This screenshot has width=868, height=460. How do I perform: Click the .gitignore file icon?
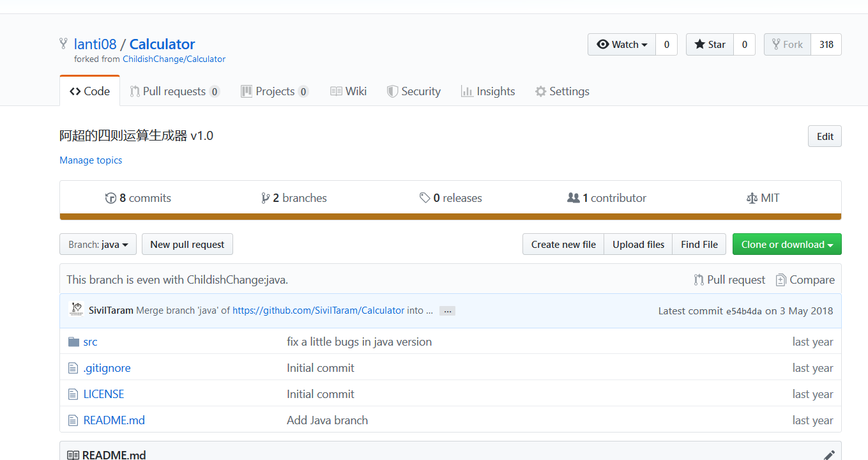click(73, 368)
